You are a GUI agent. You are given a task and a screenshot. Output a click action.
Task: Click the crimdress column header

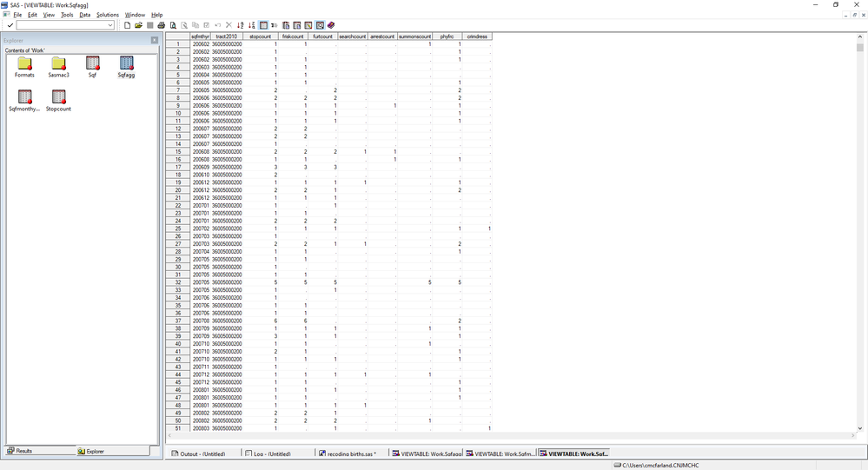(x=477, y=36)
